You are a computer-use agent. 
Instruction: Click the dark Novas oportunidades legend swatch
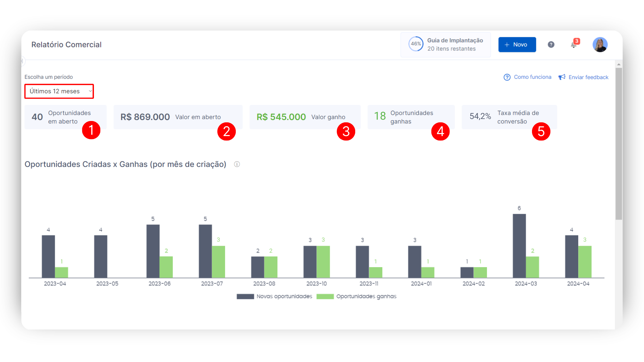(245, 296)
